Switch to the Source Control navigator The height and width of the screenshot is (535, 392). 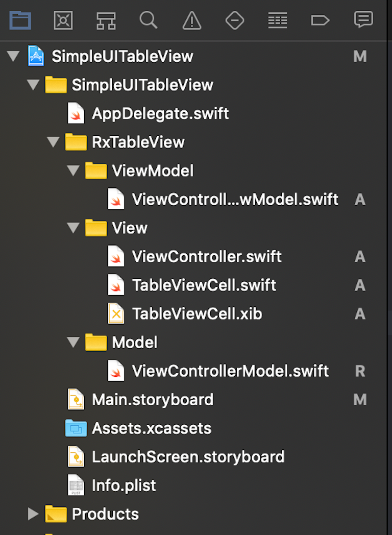(63, 20)
